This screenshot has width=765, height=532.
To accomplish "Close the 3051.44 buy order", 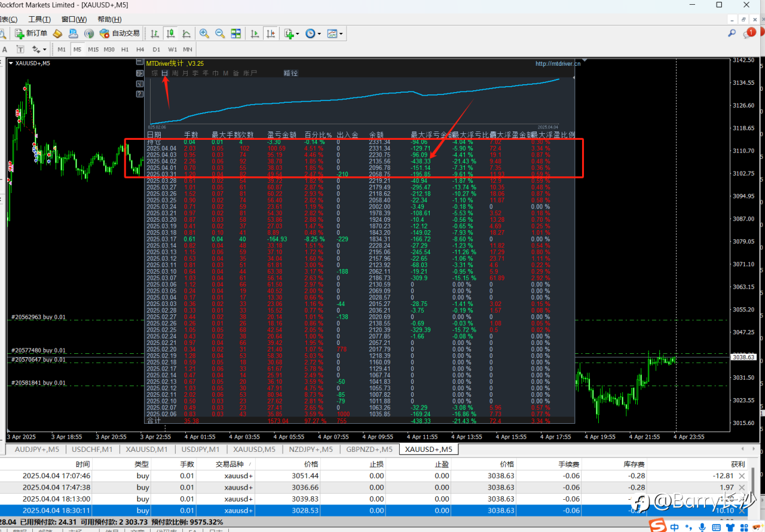I will 742,476.
